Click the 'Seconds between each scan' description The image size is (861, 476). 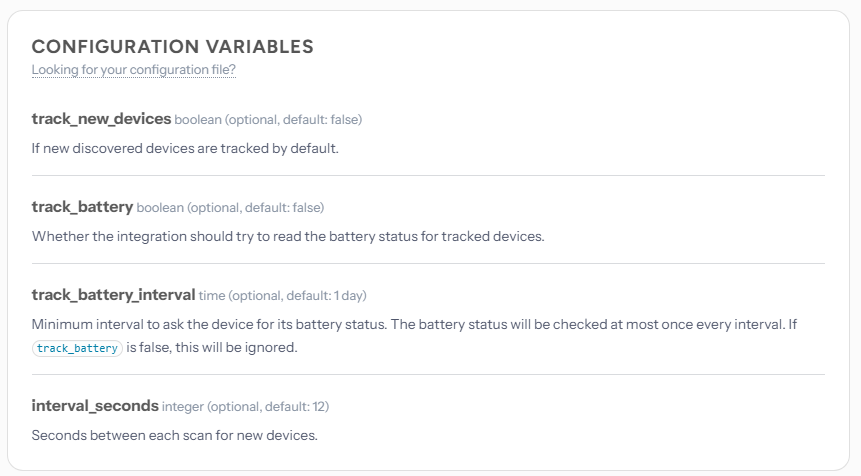pos(175,436)
